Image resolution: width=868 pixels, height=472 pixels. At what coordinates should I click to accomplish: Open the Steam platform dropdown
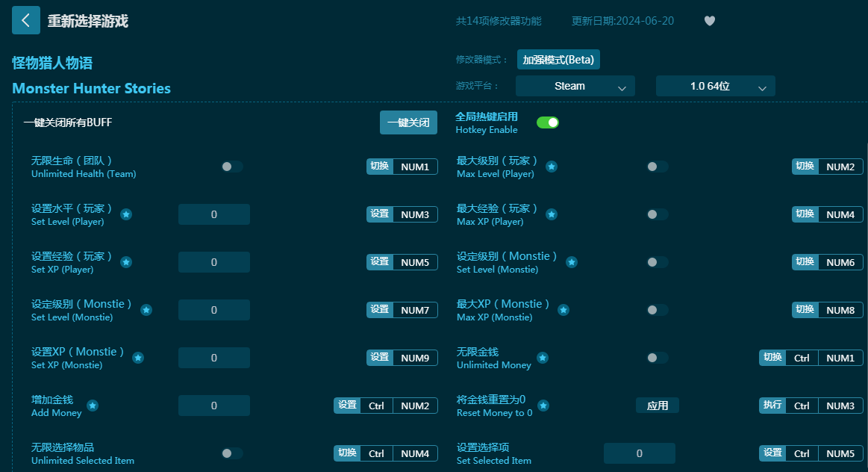[x=575, y=86]
